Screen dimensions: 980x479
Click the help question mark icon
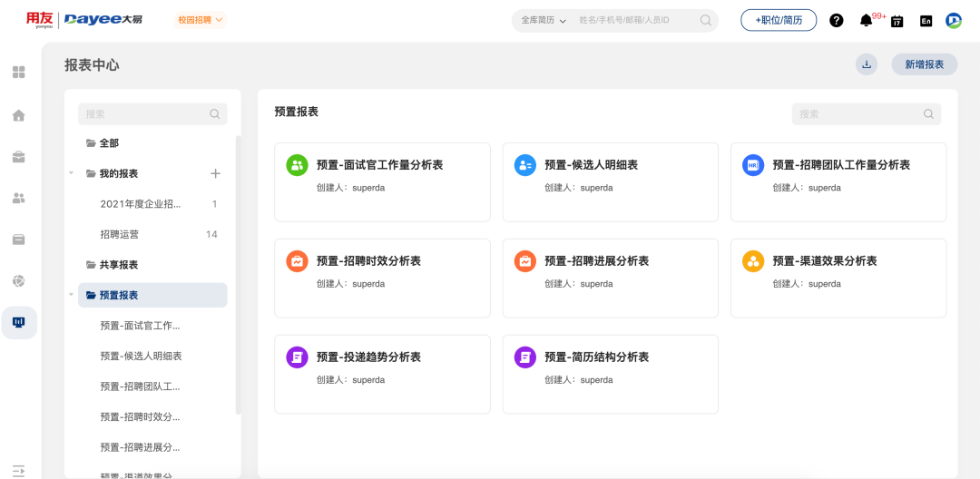click(x=837, y=20)
